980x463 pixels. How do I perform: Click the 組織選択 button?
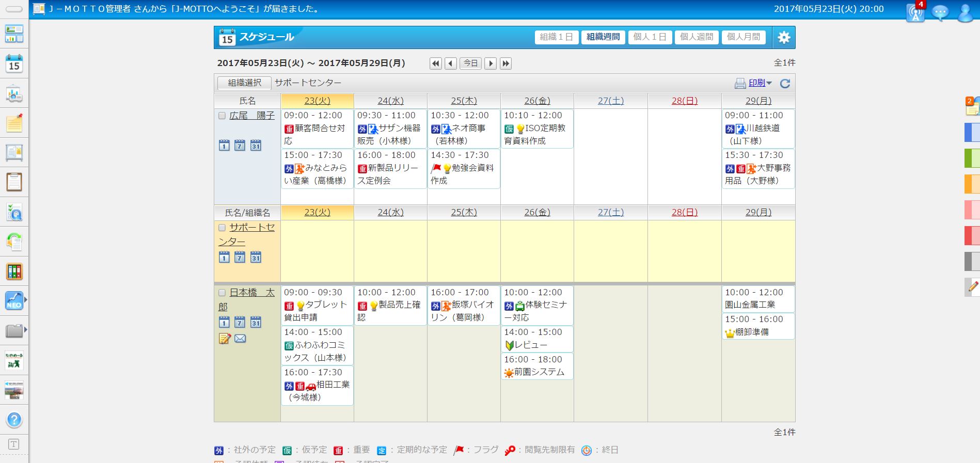click(x=244, y=83)
